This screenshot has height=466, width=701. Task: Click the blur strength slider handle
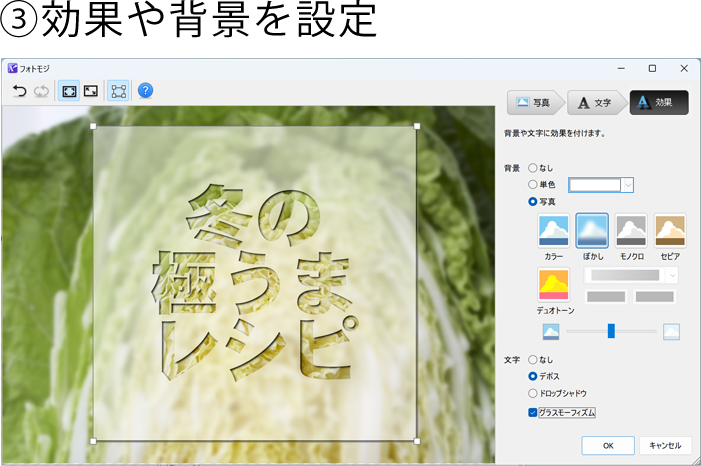click(x=611, y=331)
